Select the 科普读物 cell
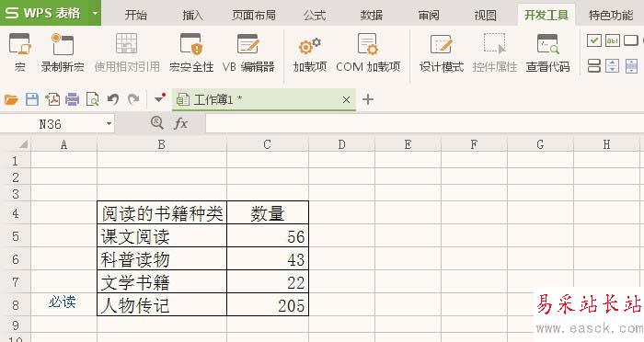Screen dimensions: 644x342 coord(162,258)
